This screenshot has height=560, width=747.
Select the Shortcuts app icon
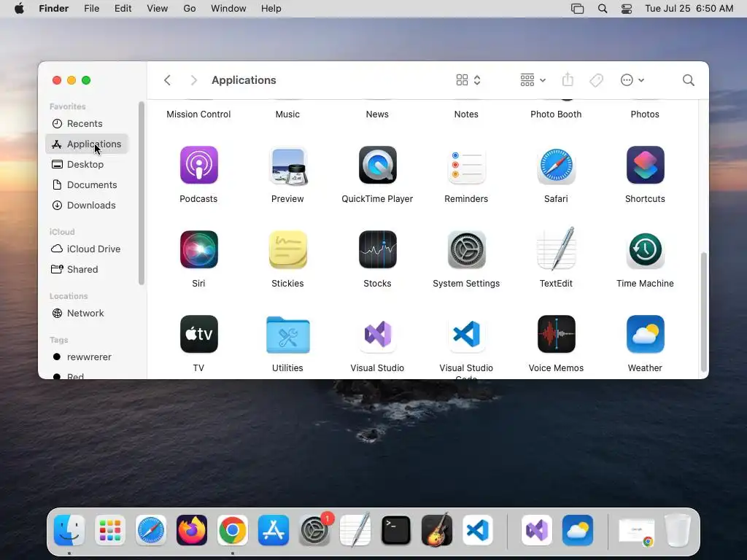tap(645, 165)
